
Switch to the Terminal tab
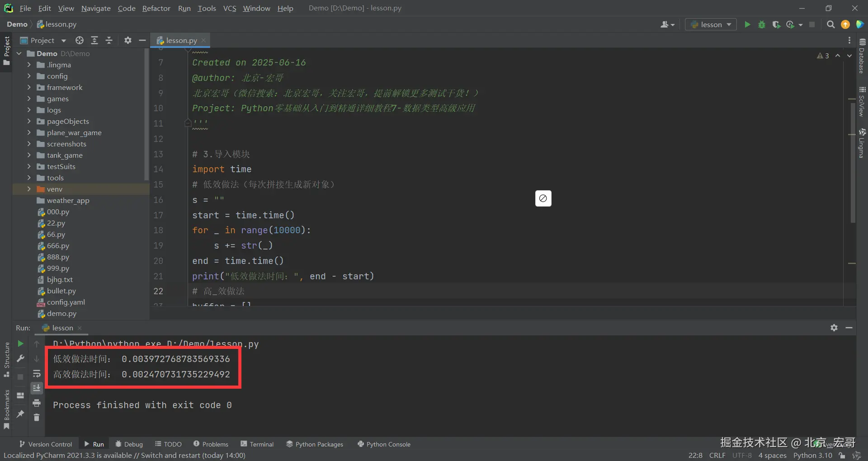tap(257, 444)
